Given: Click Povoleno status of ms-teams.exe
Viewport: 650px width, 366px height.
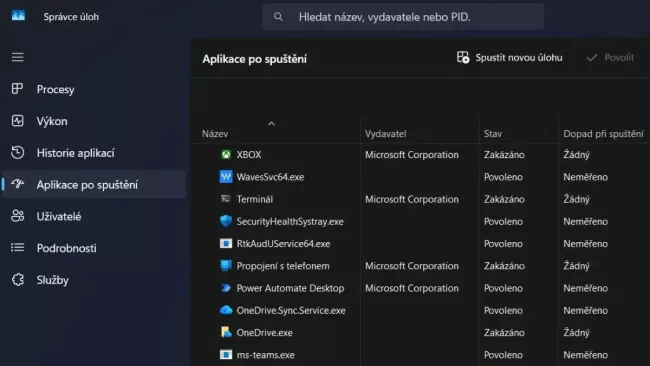Looking at the screenshot, I should [503, 355].
